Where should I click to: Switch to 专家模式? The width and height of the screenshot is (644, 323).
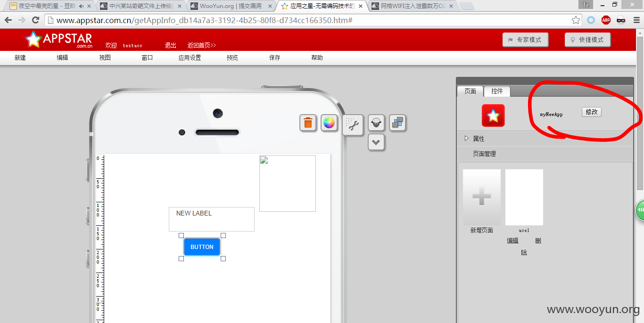(525, 40)
